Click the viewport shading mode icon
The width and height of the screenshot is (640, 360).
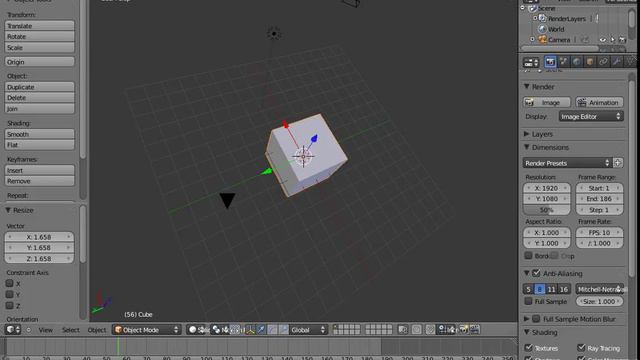[x=193, y=330]
